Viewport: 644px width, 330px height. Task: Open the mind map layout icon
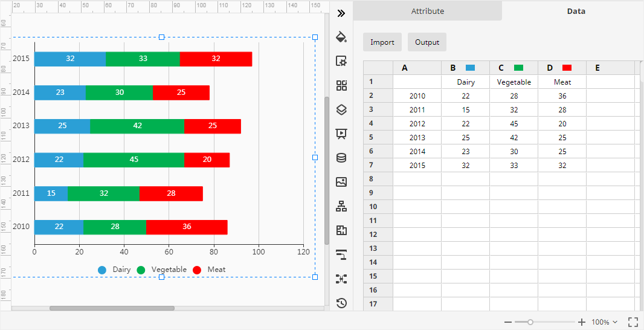341,279
